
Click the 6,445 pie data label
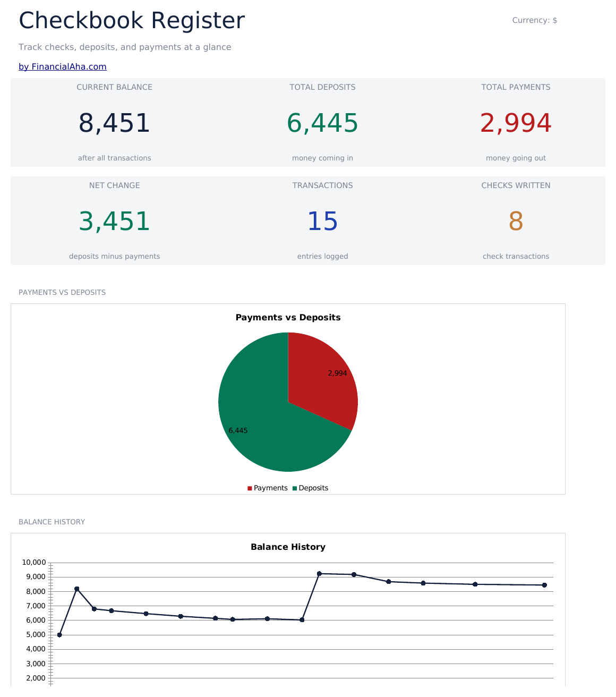pos(238,431)
